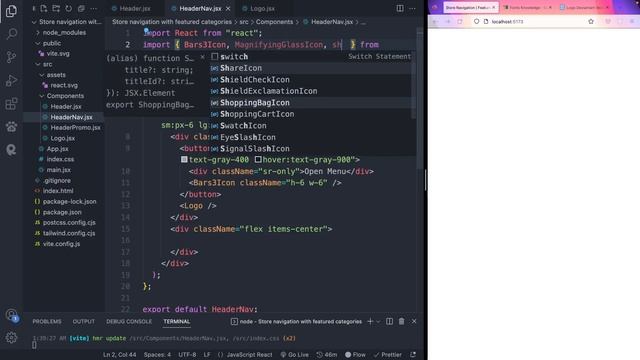Choose ShareIcon from suggestions

click(311, 68)
